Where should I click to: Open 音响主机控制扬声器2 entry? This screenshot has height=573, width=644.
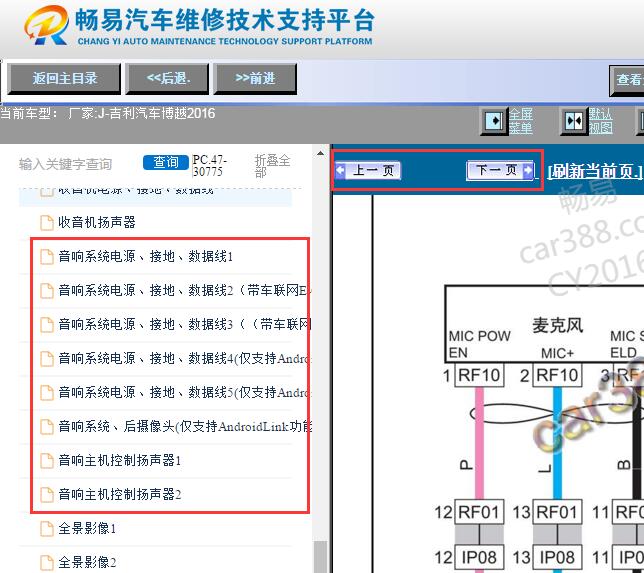(120, 494)
